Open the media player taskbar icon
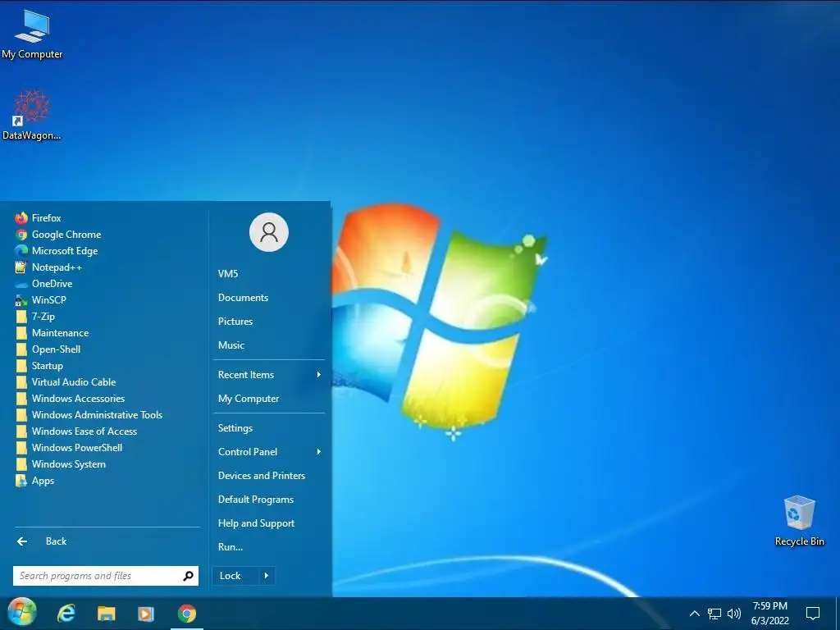The height and width of the screenshot is (630, 840). pyautogui.click(x=146, y=614)
